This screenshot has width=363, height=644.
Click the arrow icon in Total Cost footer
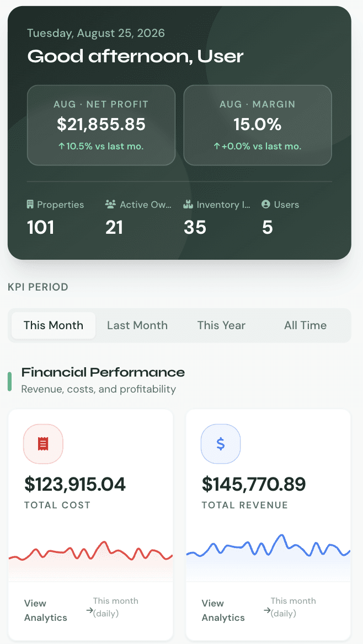[89, 610]
